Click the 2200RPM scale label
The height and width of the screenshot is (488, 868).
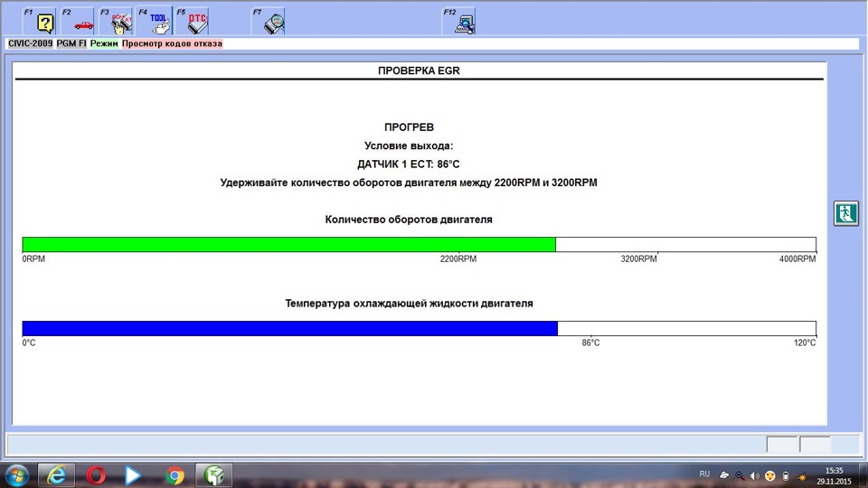coord(458,259)
